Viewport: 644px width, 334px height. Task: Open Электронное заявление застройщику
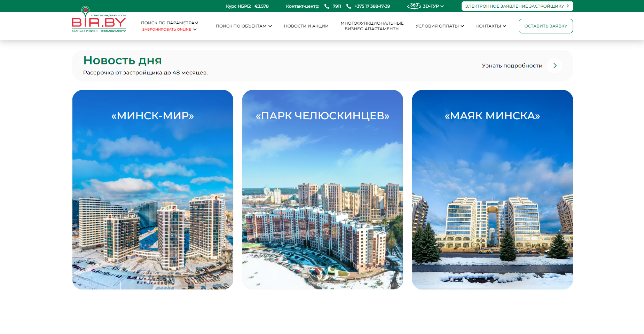coord(514,6)
